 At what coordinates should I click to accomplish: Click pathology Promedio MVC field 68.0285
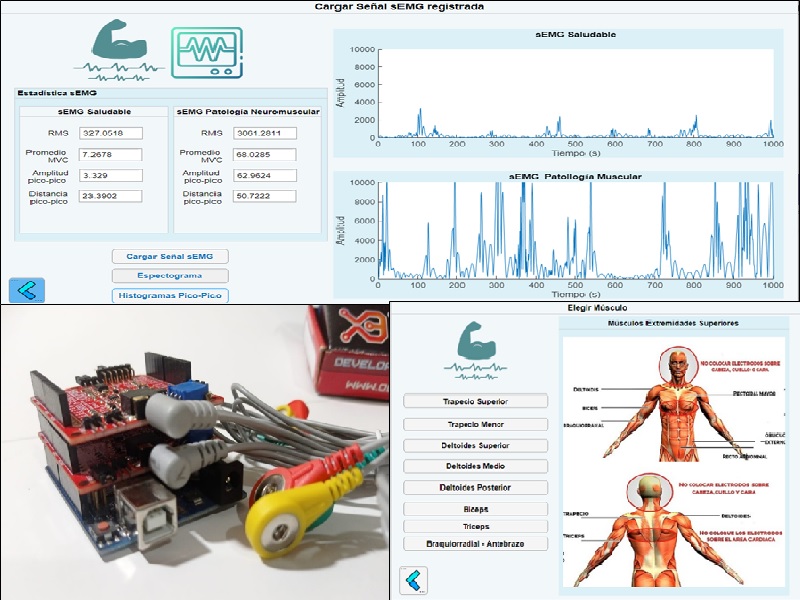[x=265, y=155]
